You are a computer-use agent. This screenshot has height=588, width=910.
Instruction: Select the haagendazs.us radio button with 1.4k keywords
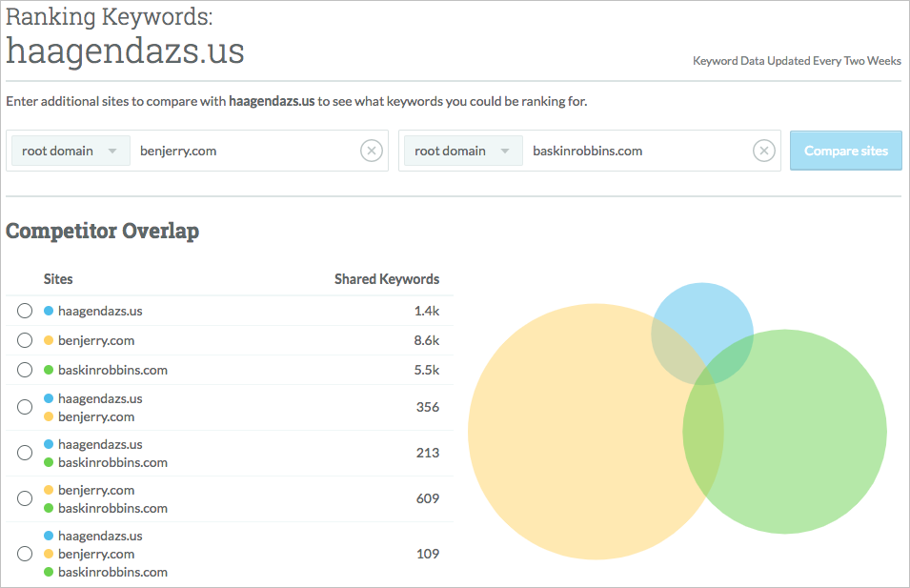[x=25, y=311]
